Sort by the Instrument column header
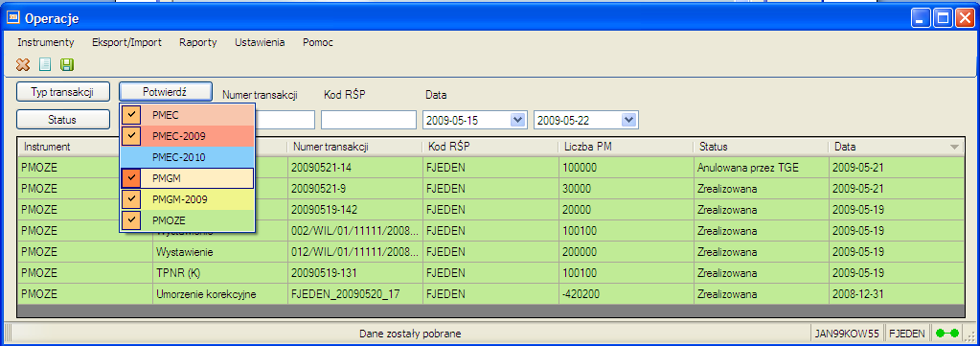This screenshot has width=980, height=346. tap(85, 147)
